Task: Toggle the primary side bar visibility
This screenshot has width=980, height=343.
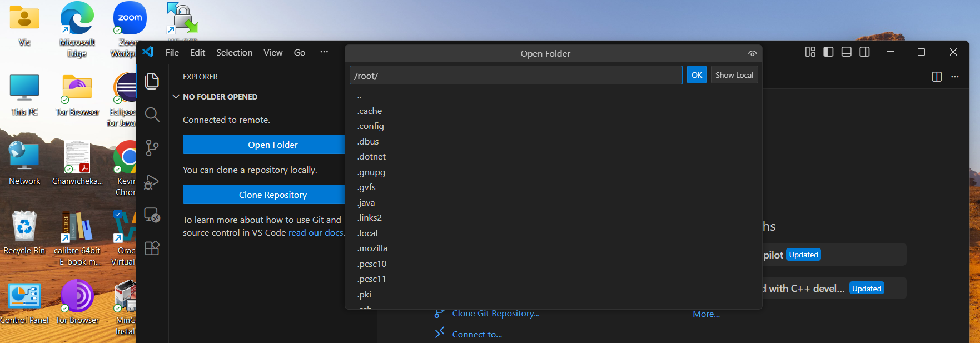Action: click(828, 52)
